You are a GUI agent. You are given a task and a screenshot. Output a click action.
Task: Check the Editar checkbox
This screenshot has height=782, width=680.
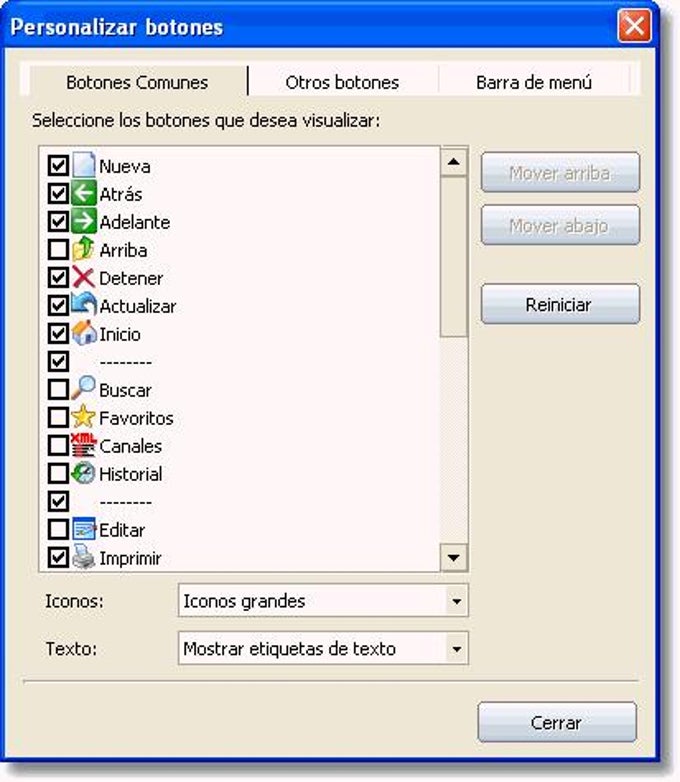click(58, 530)
